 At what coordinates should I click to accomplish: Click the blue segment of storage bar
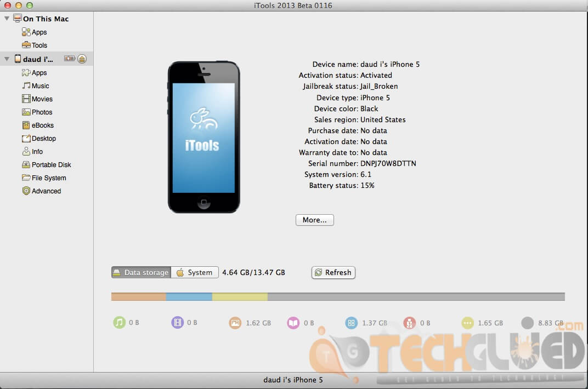(x=189, y=296)
